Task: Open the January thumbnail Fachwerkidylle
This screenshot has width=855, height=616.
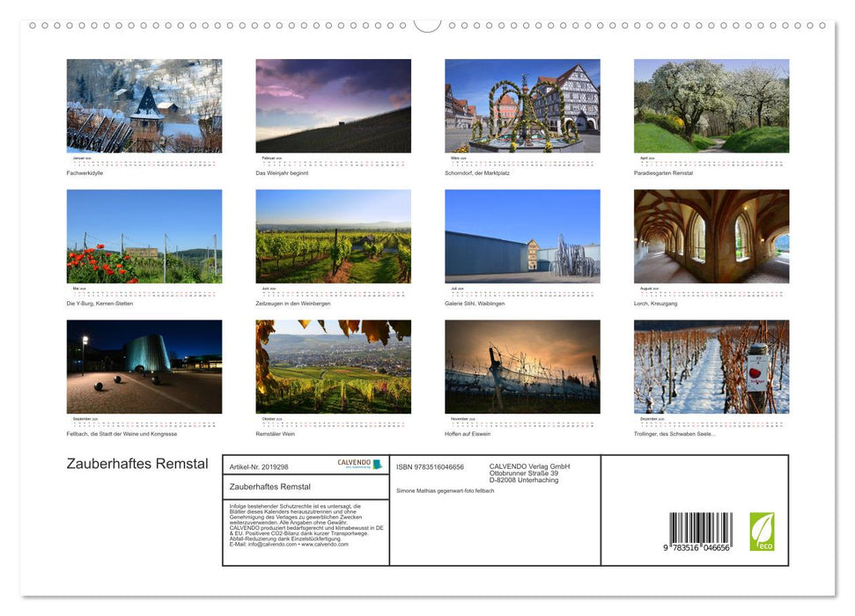Action: pyautogui.click(x=144, y=105)
